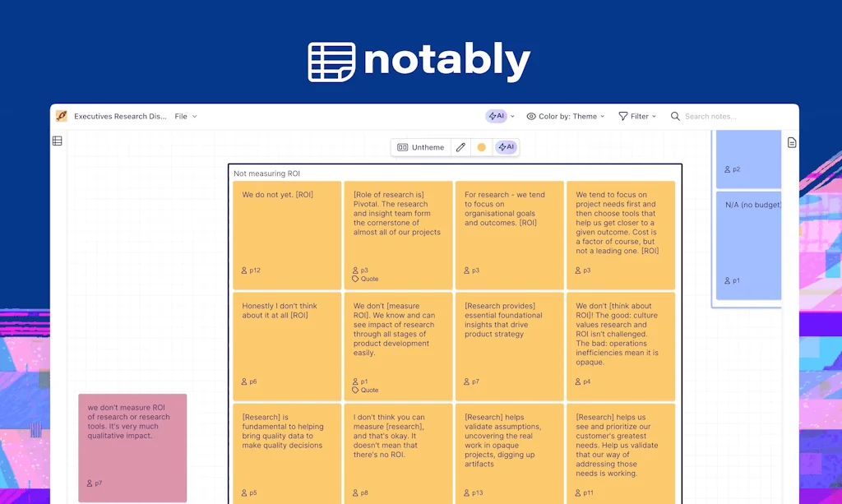Click the AI sparkle button in theme toolbar
842x504 pixels.
pyautogui.click(x=506, y=147)
